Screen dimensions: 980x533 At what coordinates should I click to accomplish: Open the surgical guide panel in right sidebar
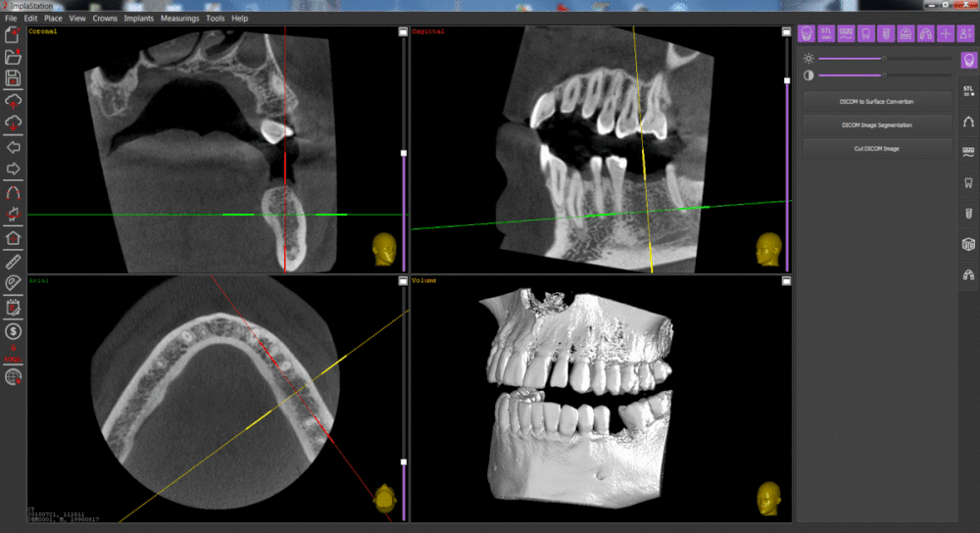point(968,274)
